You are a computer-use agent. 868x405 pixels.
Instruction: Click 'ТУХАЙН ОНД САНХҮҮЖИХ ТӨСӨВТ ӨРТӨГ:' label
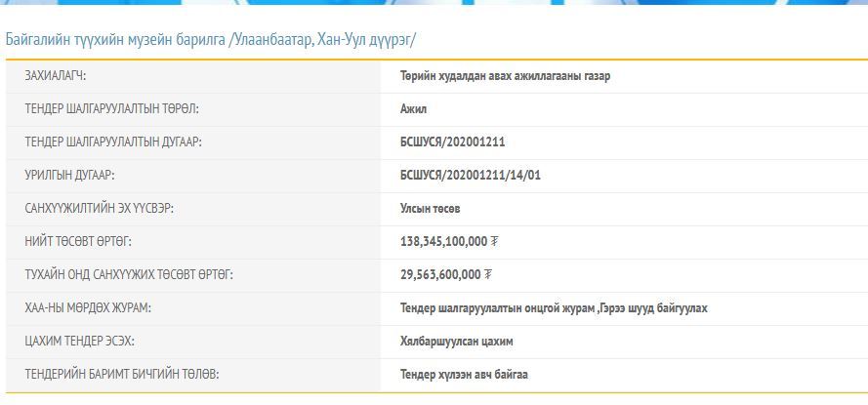point(129,275)
